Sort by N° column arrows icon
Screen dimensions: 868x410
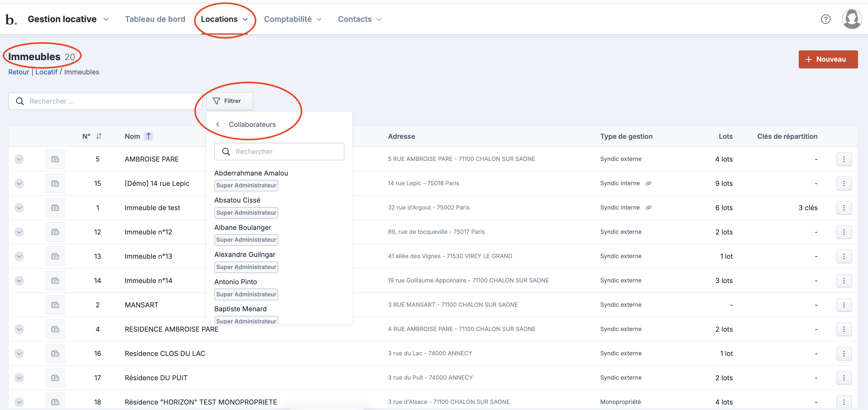99,136
